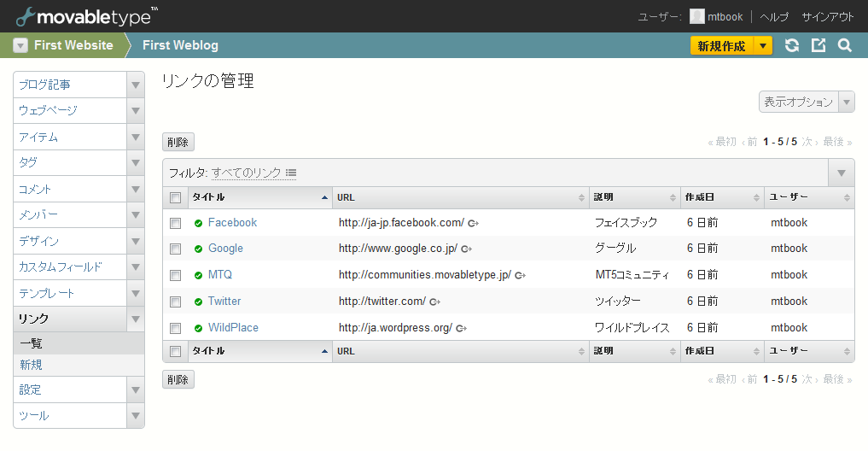
Task: Click the mtbook username in header
Action: [725, 16]
